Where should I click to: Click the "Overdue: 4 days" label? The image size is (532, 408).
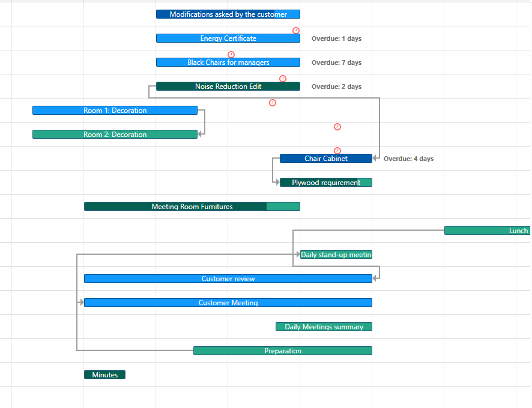click(408, 158)
